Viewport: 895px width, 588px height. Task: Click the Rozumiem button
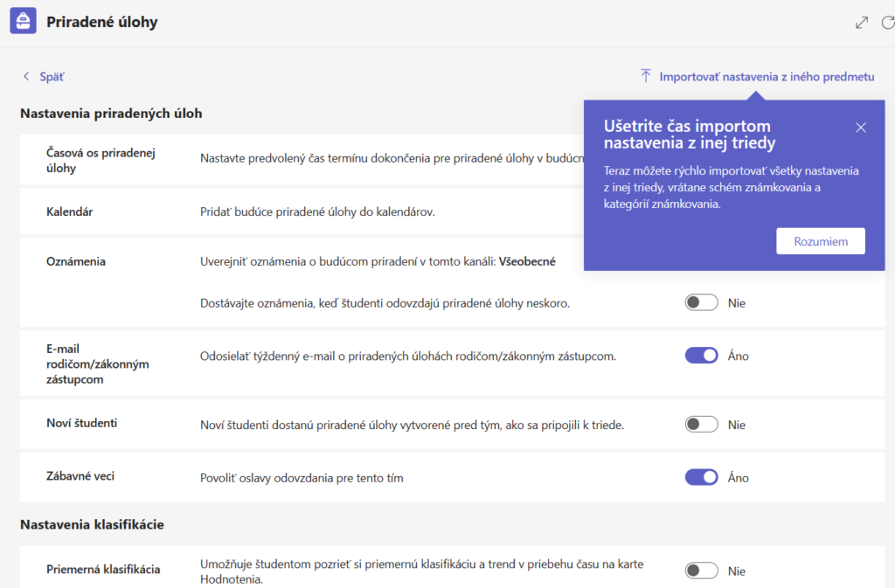click(820, 241)
